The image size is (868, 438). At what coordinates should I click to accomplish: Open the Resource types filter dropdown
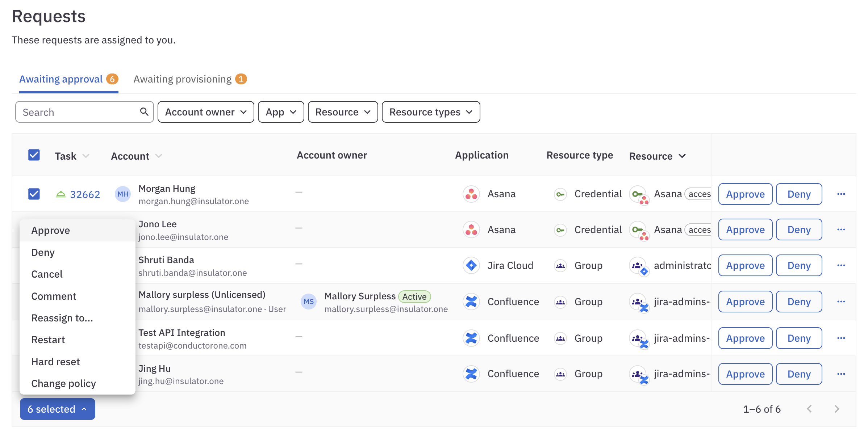431,112
